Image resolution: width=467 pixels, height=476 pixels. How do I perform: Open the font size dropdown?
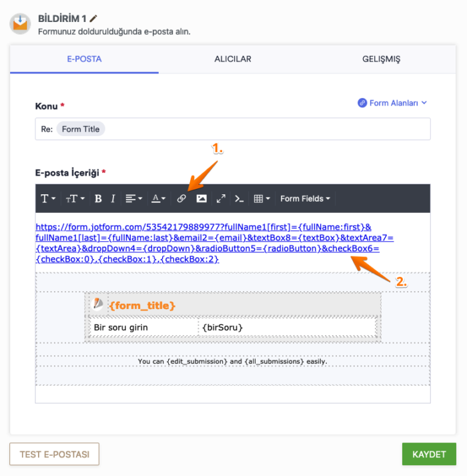coord(75,198)
